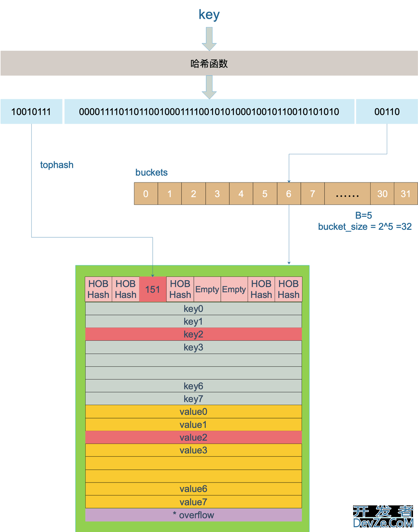Screen dimensions: 418x532
Task: Select bucket cell 3
Action: pos(217,194)
